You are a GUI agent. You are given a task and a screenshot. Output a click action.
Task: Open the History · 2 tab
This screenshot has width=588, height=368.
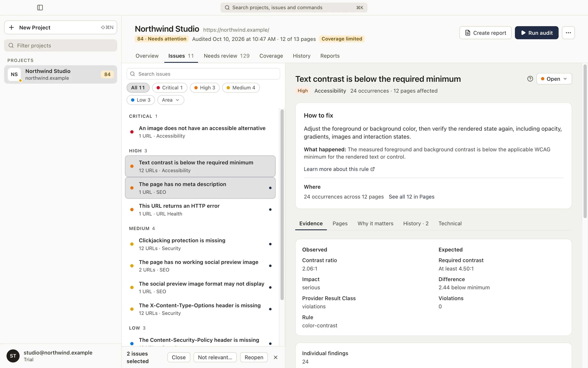[416, 223]
